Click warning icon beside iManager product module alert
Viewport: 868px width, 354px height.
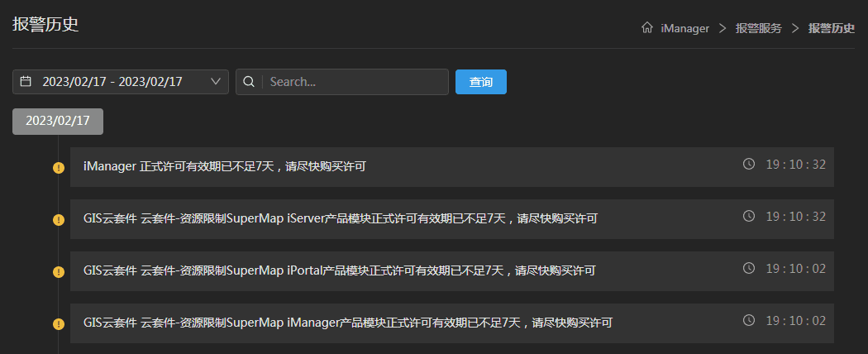click(58, 324)
